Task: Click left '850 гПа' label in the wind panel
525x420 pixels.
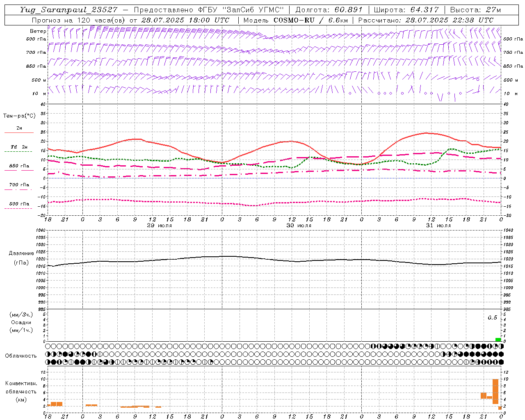Action: 36,66
